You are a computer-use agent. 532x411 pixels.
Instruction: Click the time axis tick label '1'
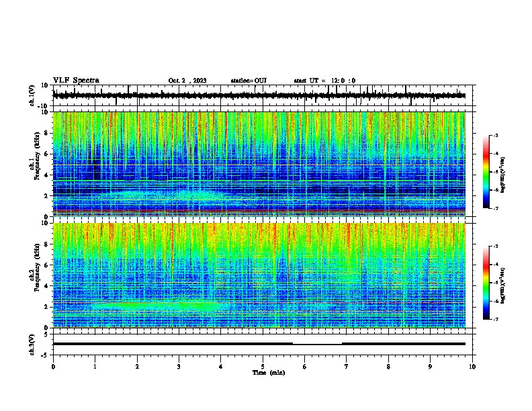click(95, 367)
